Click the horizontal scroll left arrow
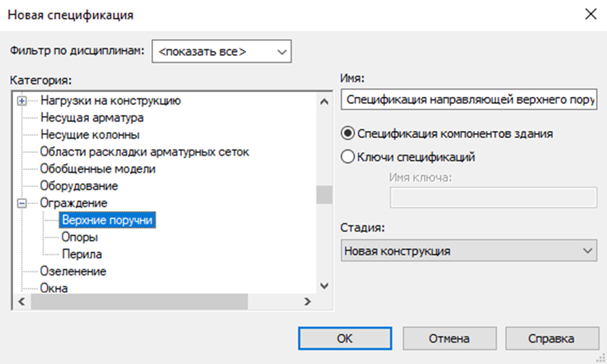The width and height of the screenshot is (607, 364). (22, 301)
